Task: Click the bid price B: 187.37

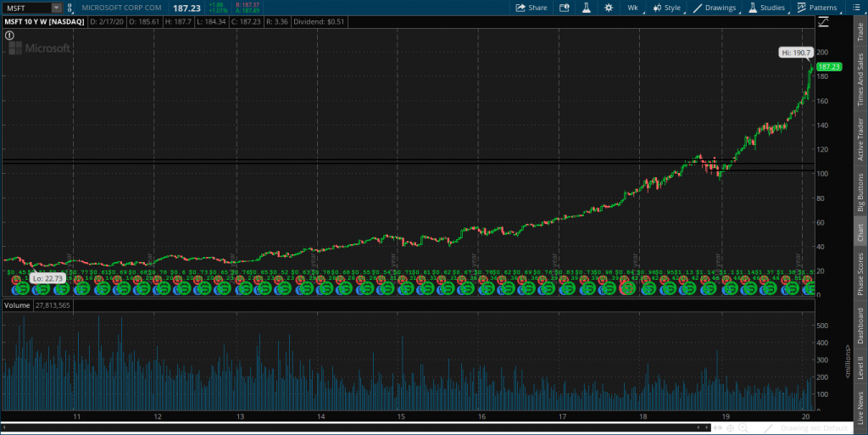Action: 248,5
